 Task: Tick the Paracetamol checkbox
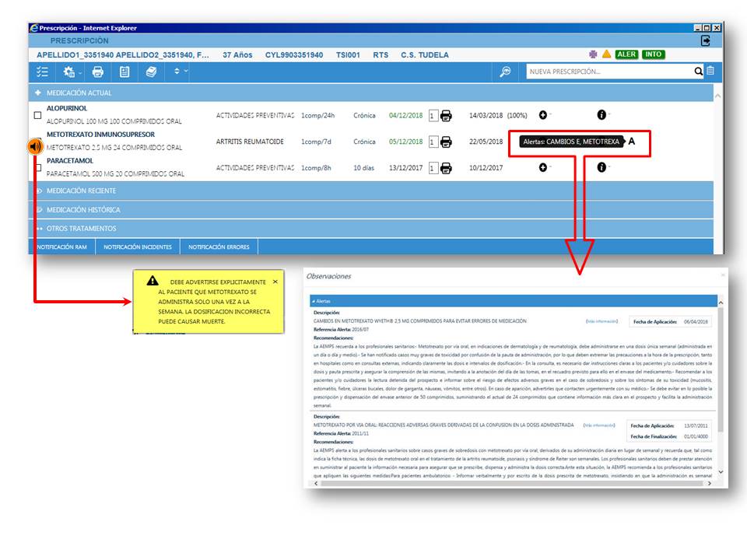[x=37, y=168]
